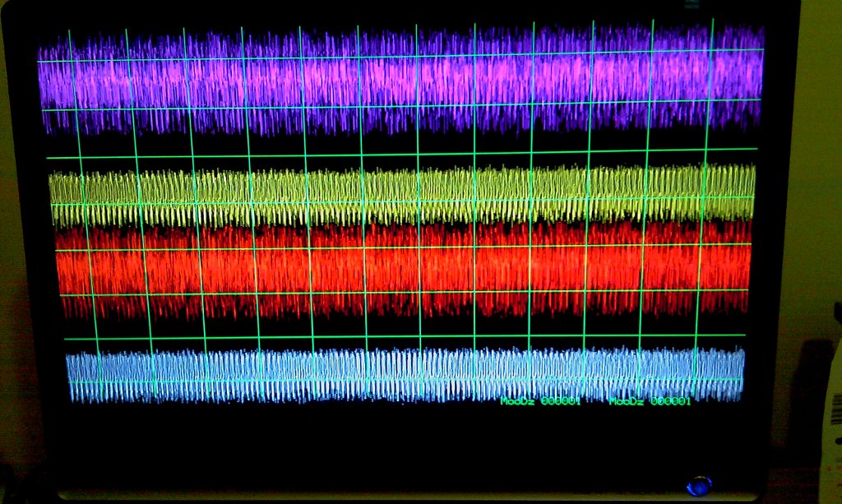This screenshot has width=842, height=504.
Task: Select the light blue waveform trace
Action: coord(405,375)
